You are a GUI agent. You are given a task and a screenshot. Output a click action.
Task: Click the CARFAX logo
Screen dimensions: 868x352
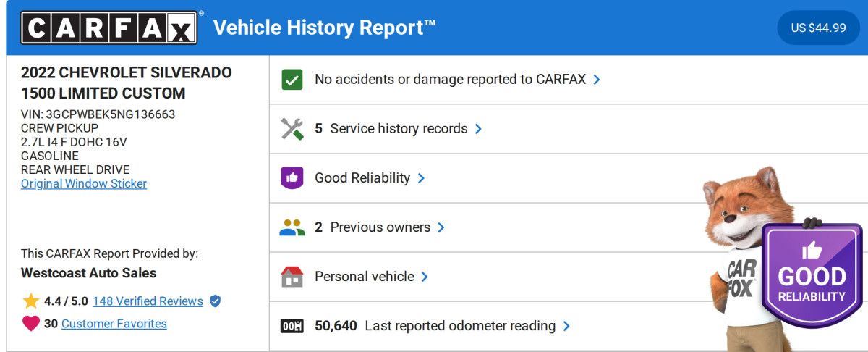109,28
